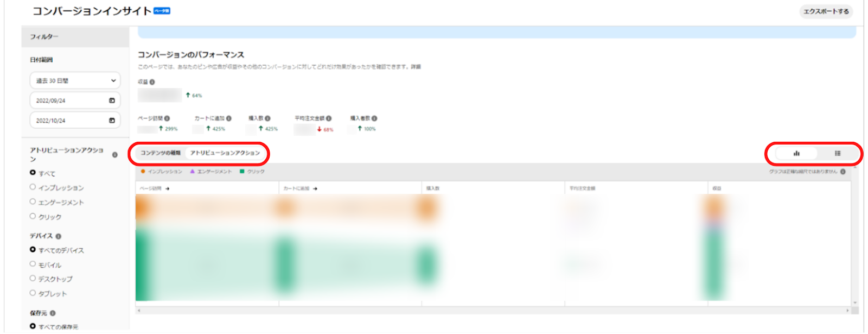The image size is (868, 334).
Task: Choose デスクトップ device filter option
Action: (x=33, y=279)
